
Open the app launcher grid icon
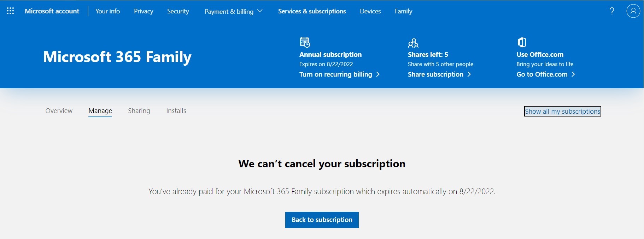tap(11, 11)
